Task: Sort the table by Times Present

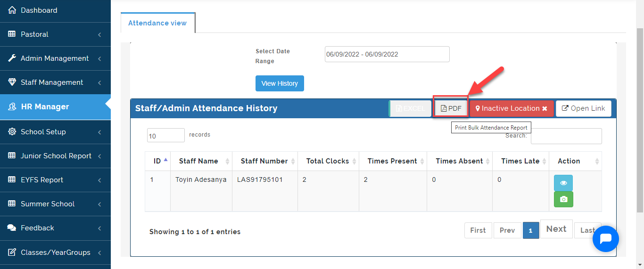Action: tap(393, 161)
